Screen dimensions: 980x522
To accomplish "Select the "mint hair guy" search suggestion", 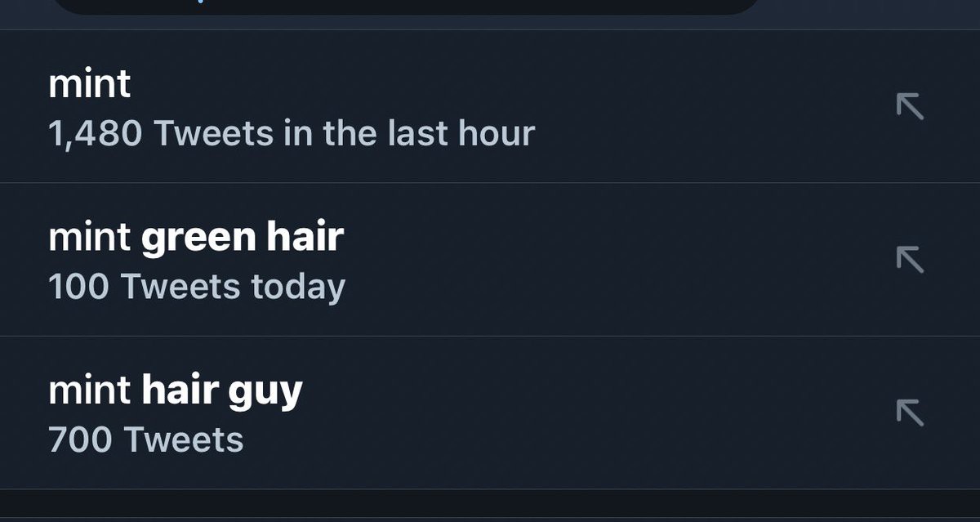I will click(x=490, y=413).
